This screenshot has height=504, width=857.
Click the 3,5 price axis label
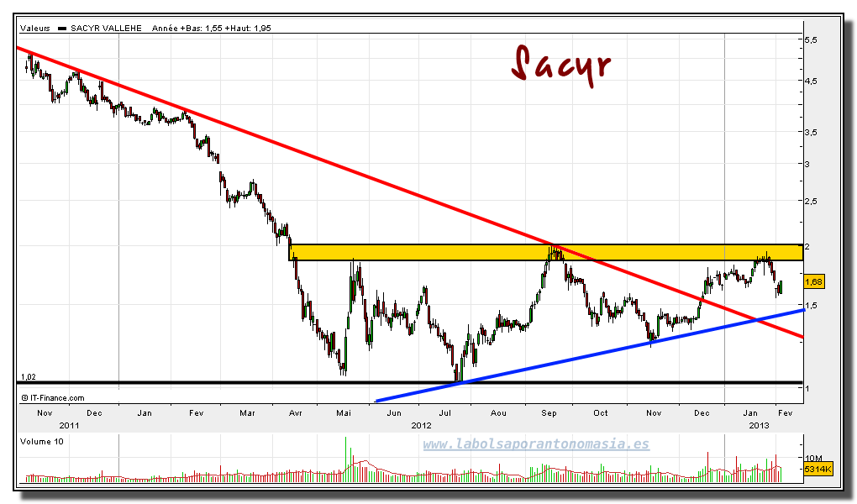811,133
